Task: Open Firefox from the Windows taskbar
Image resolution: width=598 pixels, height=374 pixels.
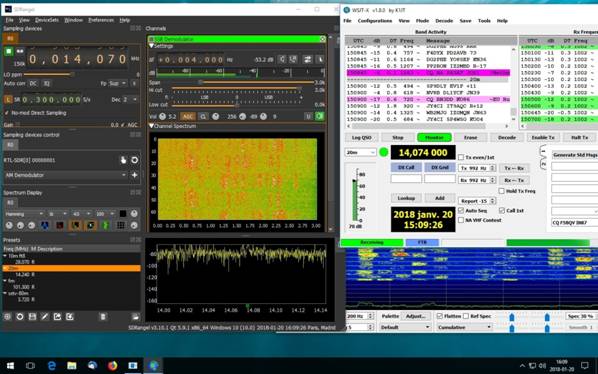Action: (113, 366)
